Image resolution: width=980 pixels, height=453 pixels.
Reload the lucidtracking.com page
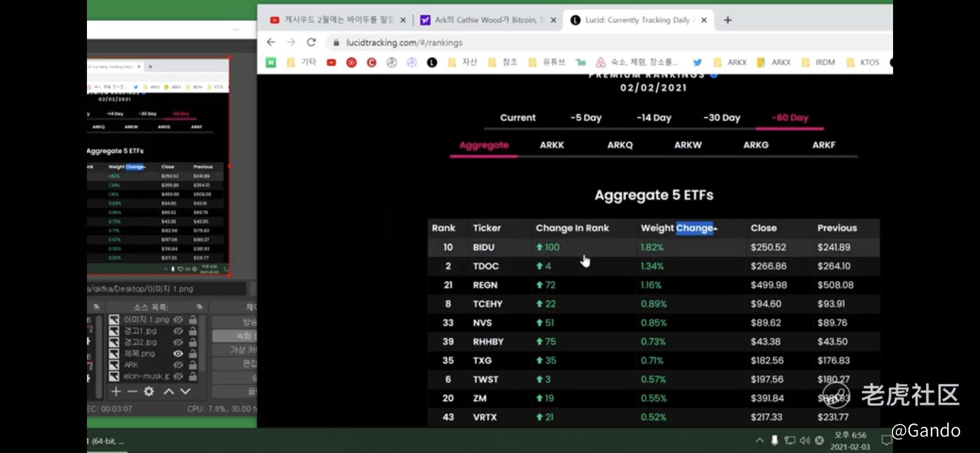coord(311,42)
